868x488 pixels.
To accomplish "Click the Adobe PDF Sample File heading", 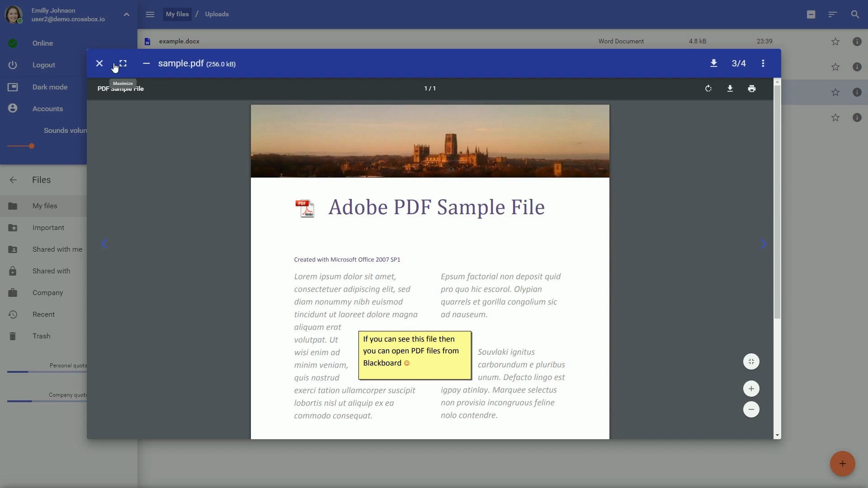I will [436, 207].
